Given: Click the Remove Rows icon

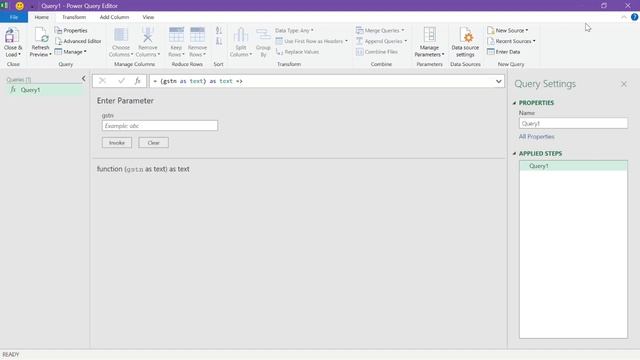Looking at the screenshot, I should click(198, 35).
